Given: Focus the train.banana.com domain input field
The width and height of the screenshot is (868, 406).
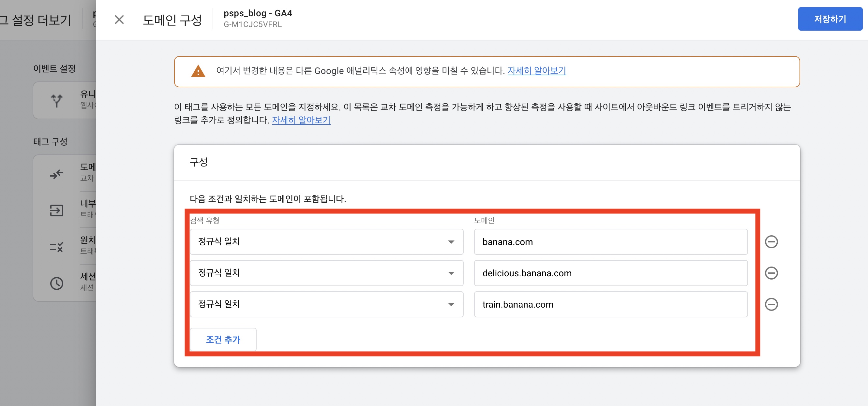Looking at the screenshot, I should (x=610, y=304).
